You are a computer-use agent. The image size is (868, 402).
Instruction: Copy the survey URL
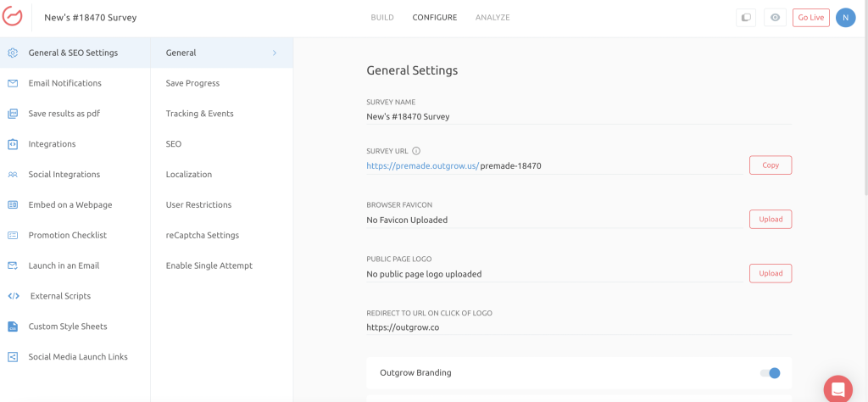tap(770, 165)
